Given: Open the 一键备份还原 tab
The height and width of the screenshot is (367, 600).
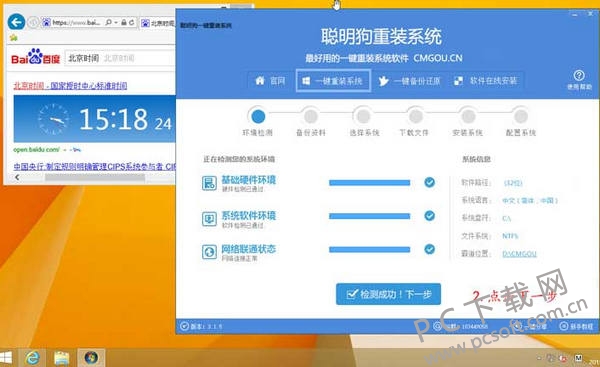Looking at the screenshot, I should [x=409, y=81].
